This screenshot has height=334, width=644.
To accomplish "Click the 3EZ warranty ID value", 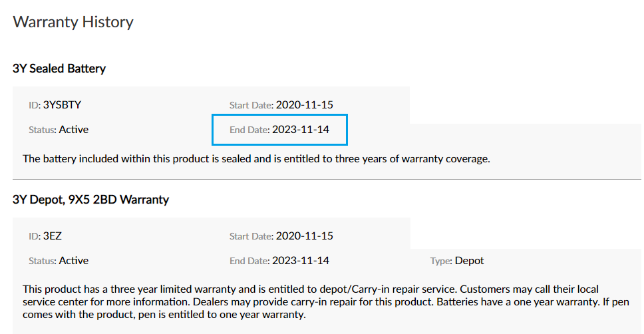I will click(x=52, y=236).
